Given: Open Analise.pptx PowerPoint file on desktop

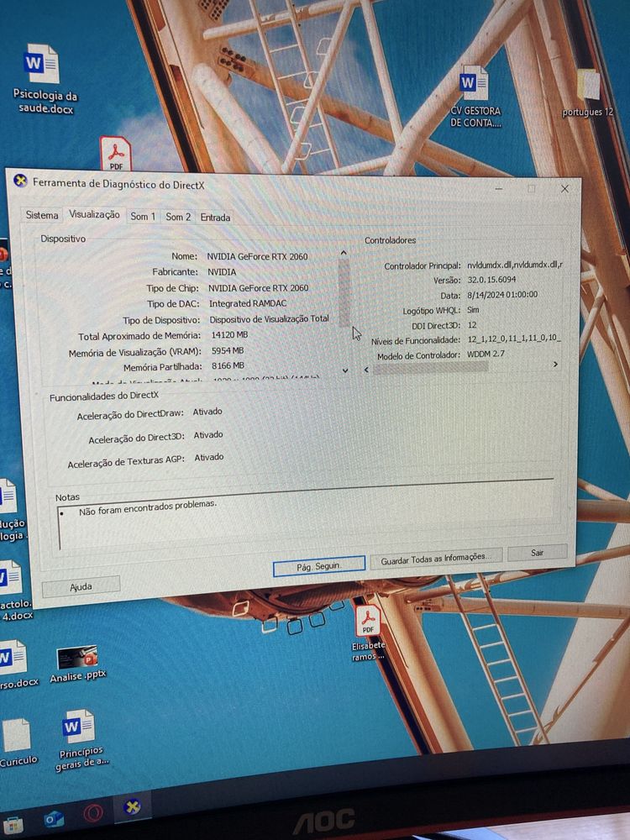Looking at the screenshot, I should tap(77, 664).
